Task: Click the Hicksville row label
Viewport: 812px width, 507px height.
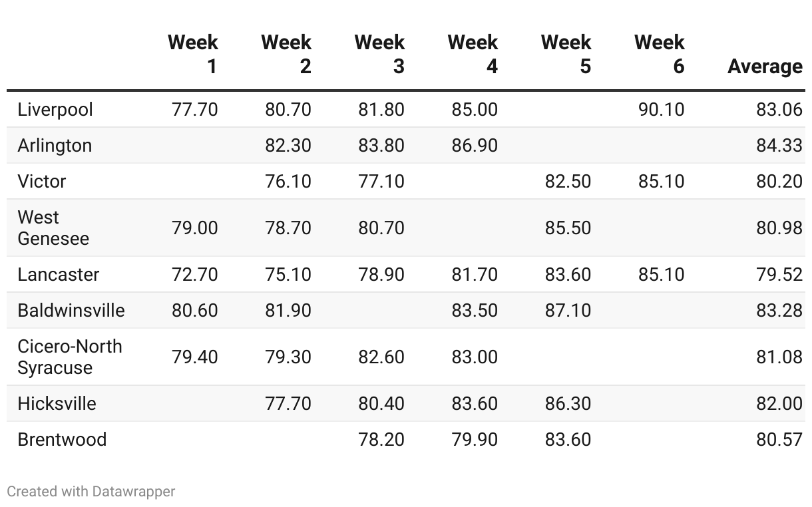Action: pos(57,404)
